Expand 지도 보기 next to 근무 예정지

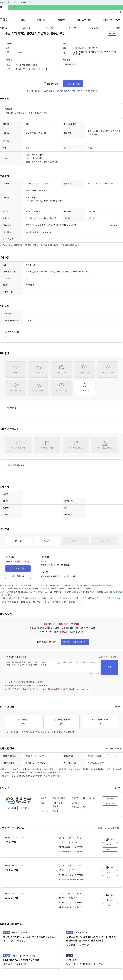click(x=114, y=225)
